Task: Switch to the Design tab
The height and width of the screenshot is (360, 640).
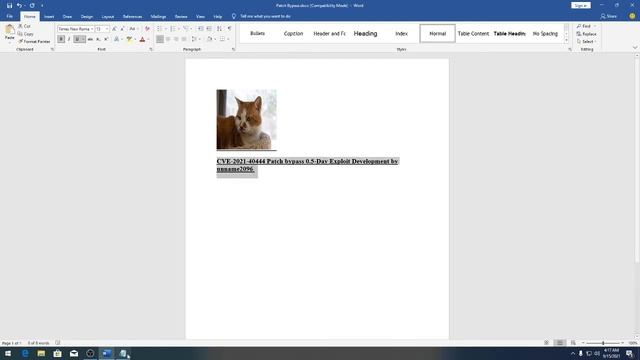Action: [x=87, y=17]
